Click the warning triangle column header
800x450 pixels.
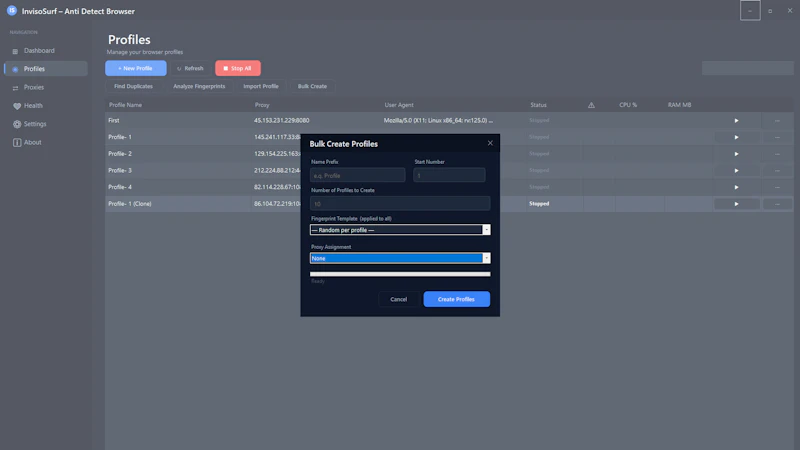point(591,105)
